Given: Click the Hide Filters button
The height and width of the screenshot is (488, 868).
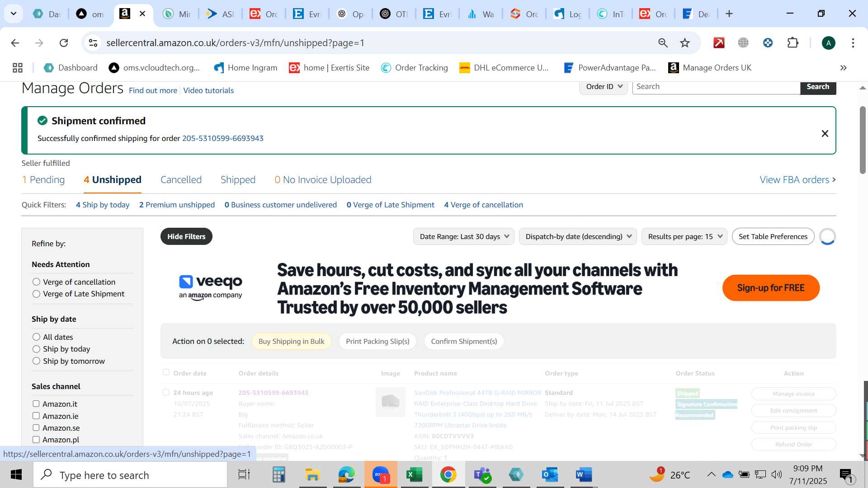Looking at the screenshot, I should [186, 237].
